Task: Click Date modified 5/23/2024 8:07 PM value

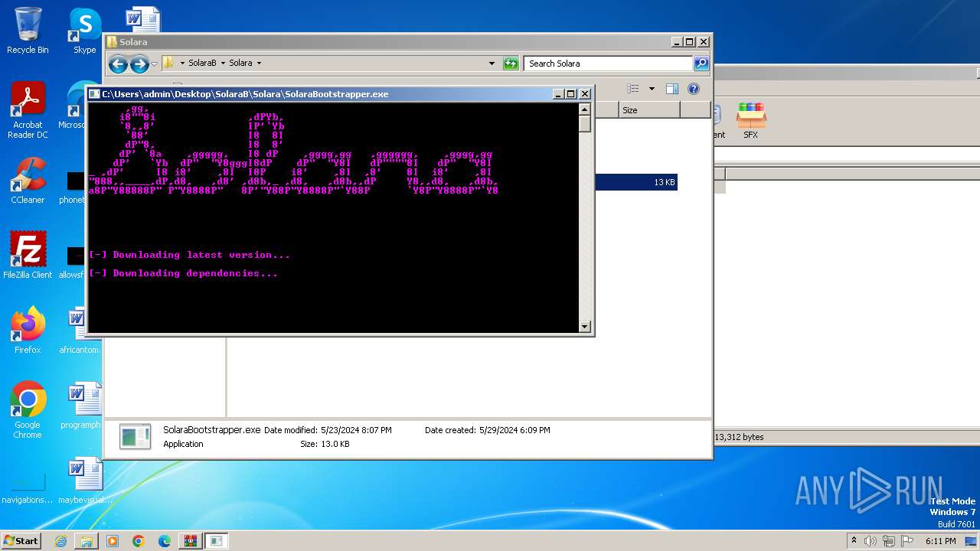Action: pyautogui.click(x=356, y=430)
